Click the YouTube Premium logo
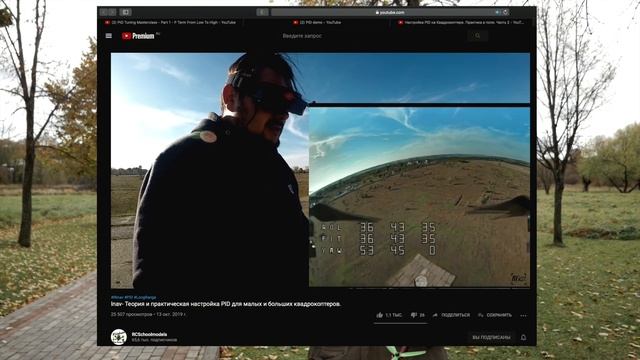 tap(139, 36)
